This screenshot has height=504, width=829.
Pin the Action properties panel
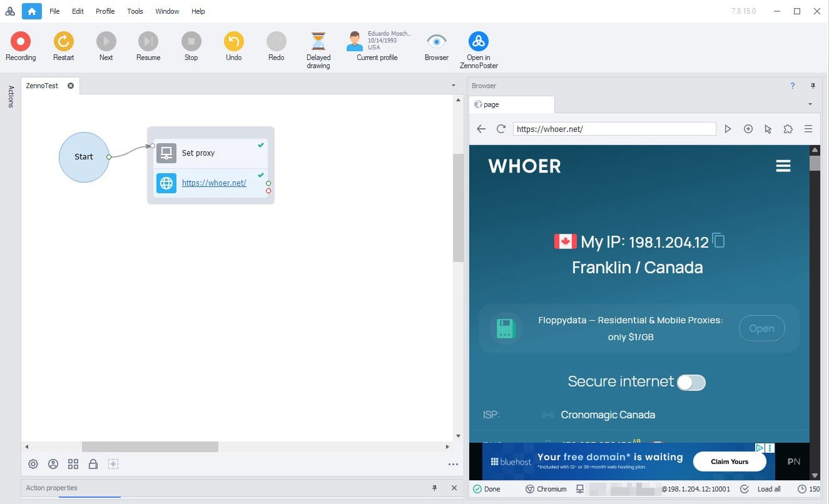pos(434,488)
